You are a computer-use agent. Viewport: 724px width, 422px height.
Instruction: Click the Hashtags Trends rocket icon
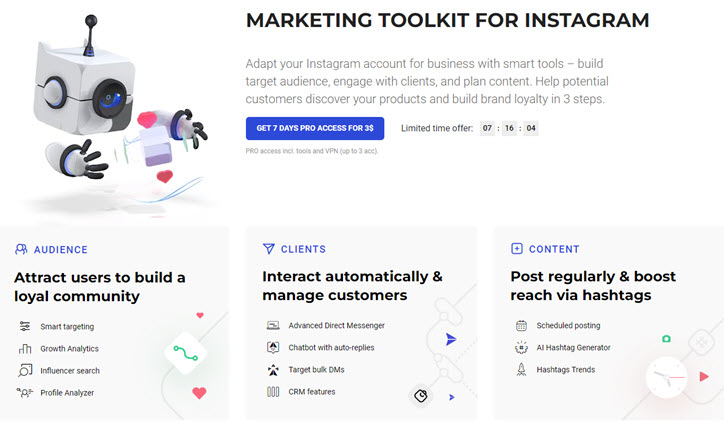coord(521,370)
